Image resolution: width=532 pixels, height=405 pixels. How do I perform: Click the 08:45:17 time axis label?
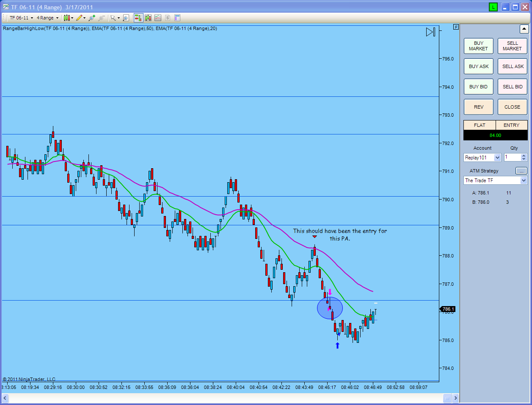(327, 387)
